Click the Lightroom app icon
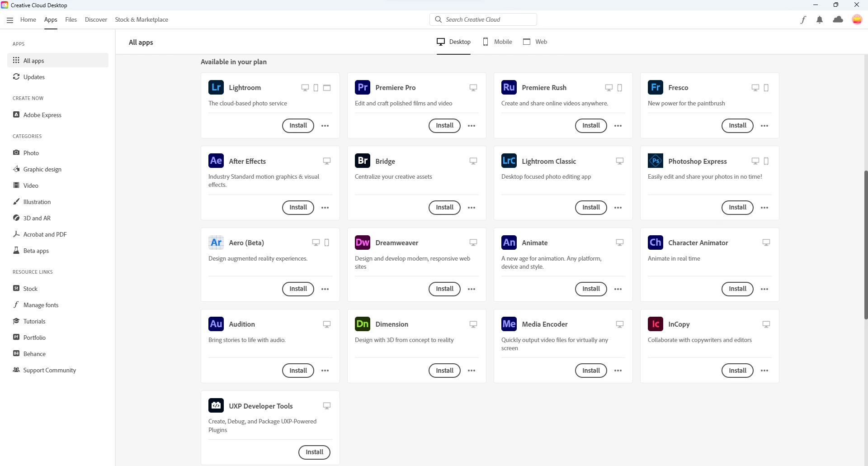Screen dimensions: 868x466 pyautogui.click(x=216, y=87)
